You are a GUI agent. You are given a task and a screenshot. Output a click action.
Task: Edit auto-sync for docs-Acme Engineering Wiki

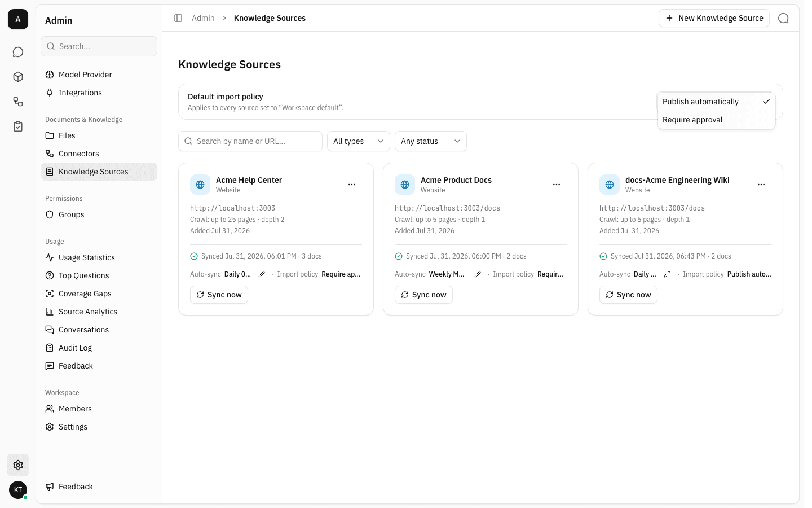[x=667, y=274]
